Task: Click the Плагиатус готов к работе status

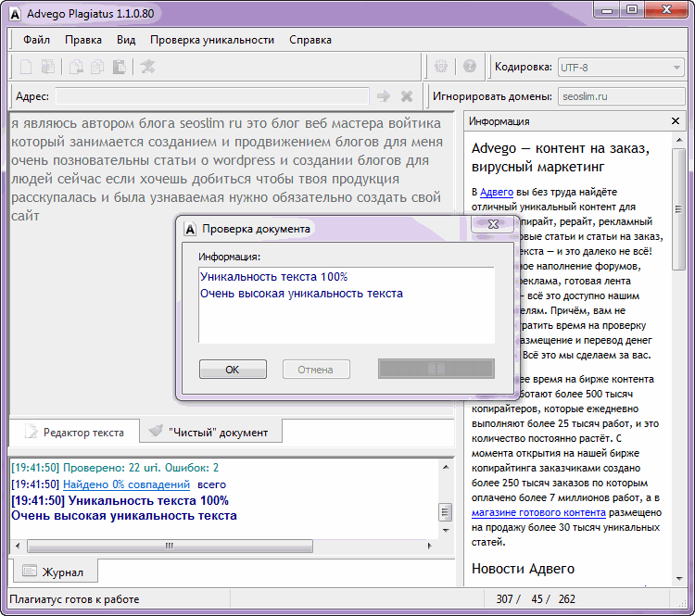Action: (x=74, y=599)
